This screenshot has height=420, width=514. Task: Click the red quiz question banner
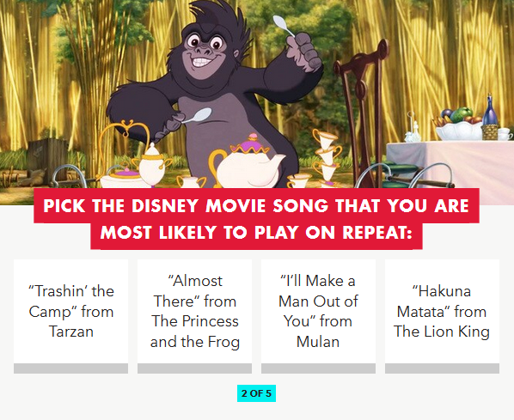tap(256, 218)
